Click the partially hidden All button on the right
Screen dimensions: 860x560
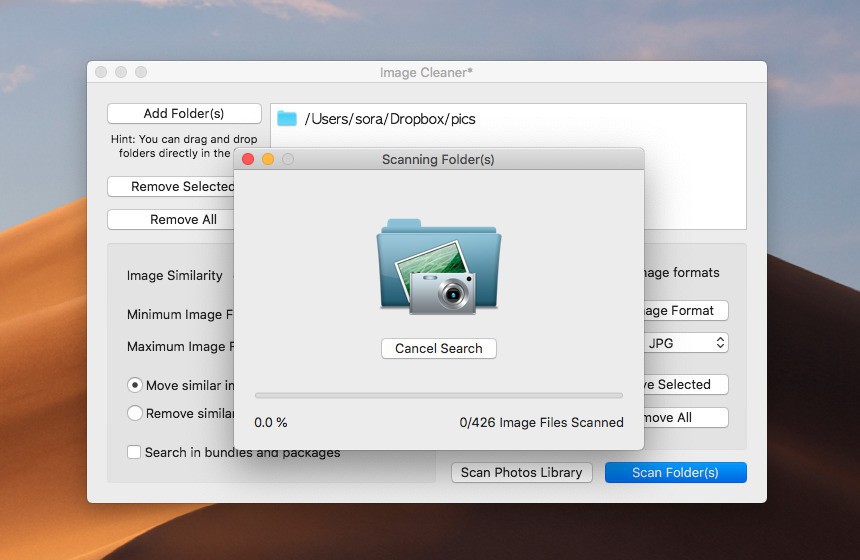pos(686,417)
